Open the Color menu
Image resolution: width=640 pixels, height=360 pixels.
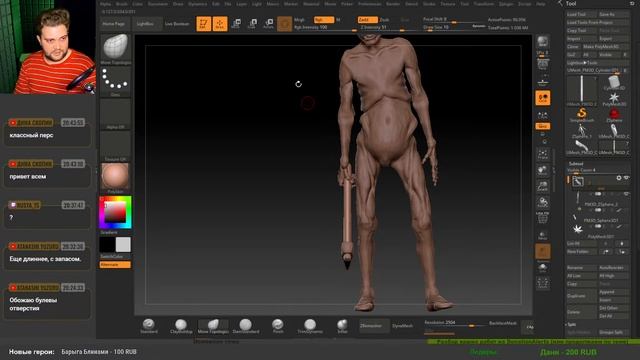(137, 4)
